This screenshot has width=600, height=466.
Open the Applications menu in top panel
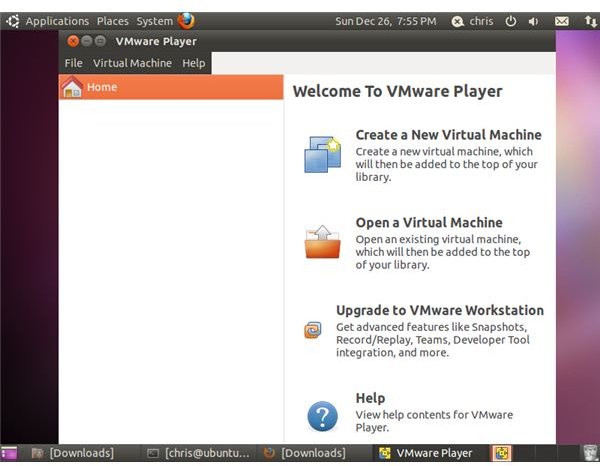(x=57, y=21)
